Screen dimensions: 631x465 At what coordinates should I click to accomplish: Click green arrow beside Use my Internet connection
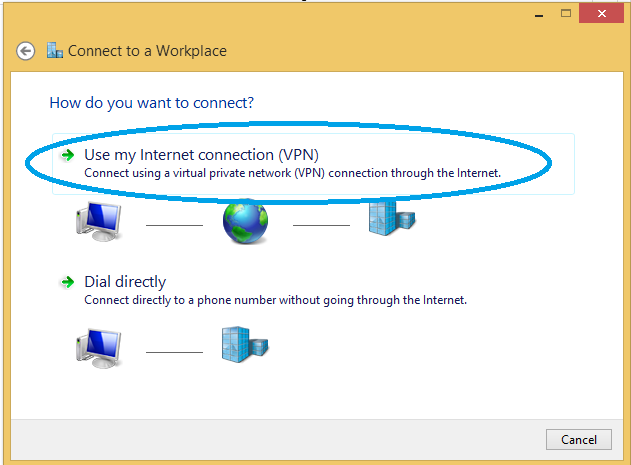(x=68, y=155)
